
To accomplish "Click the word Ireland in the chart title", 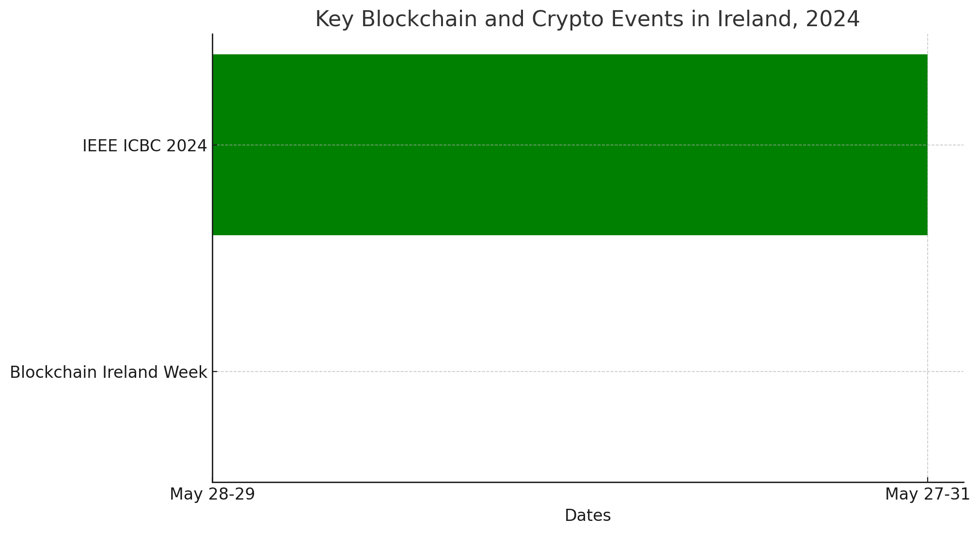I will 754,19.
